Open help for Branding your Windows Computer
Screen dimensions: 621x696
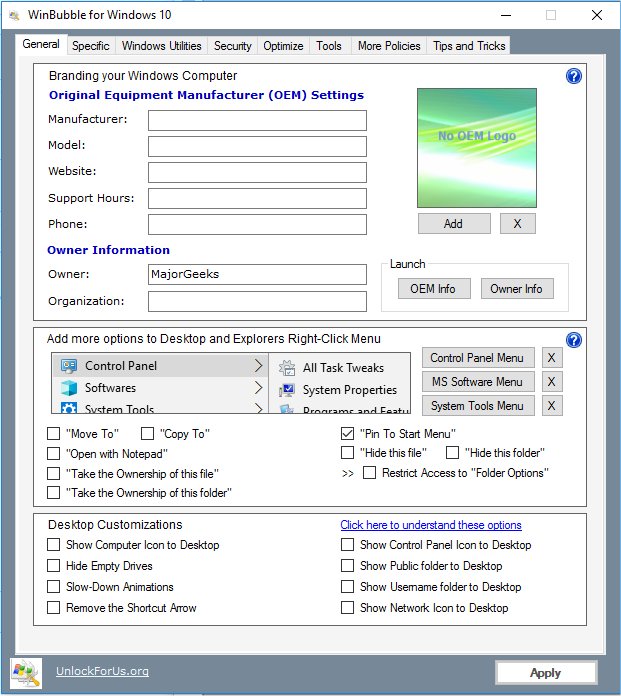tap(574, 76)
